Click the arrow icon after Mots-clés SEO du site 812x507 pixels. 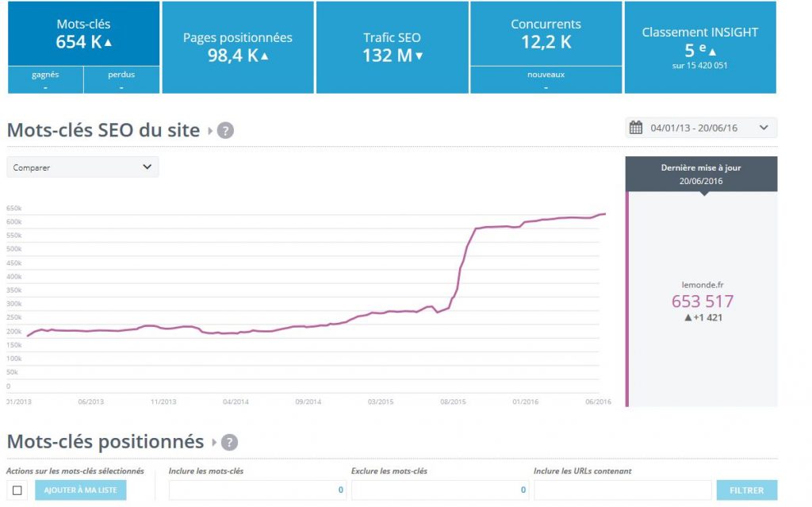coord(210,131)
